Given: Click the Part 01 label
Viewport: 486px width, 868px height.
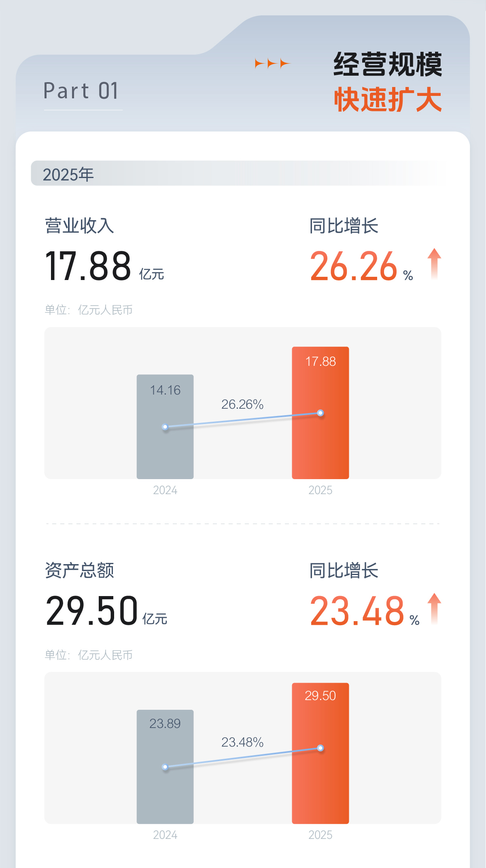Looking at the screenshot, I should pyautogui.click(x=81, y=91).
